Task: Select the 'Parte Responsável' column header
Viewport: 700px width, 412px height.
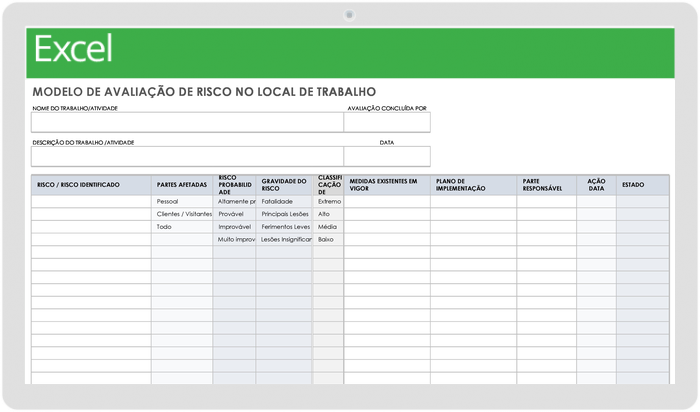Action: [547, 185]
